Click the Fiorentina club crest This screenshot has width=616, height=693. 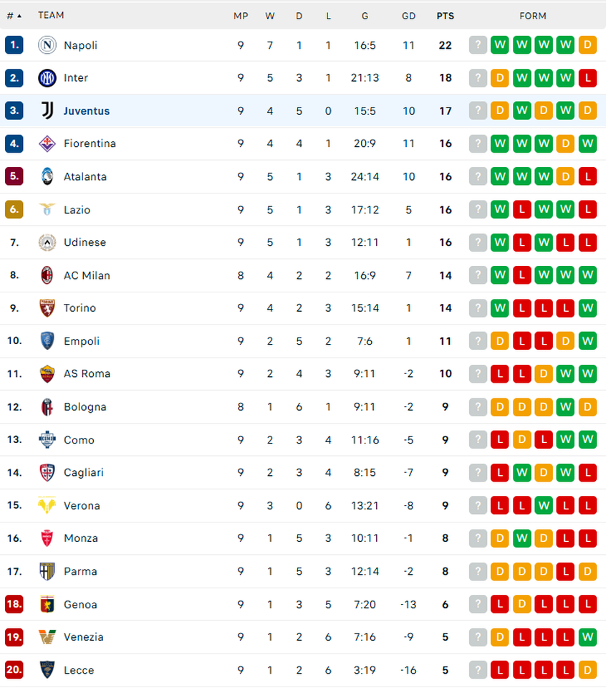click(x=47, y=143)
